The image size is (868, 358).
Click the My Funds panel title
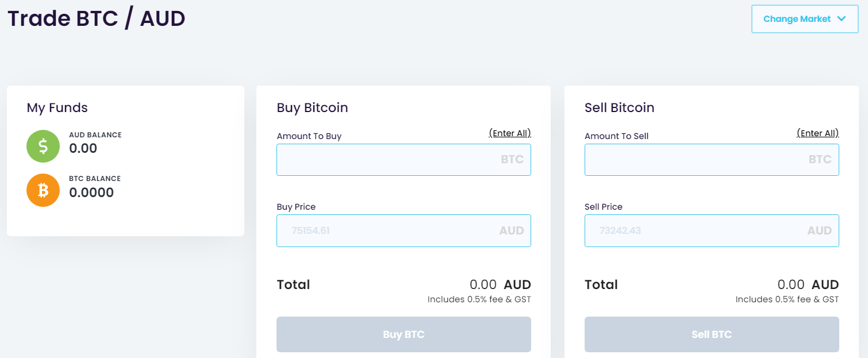[x=57, y=107]
